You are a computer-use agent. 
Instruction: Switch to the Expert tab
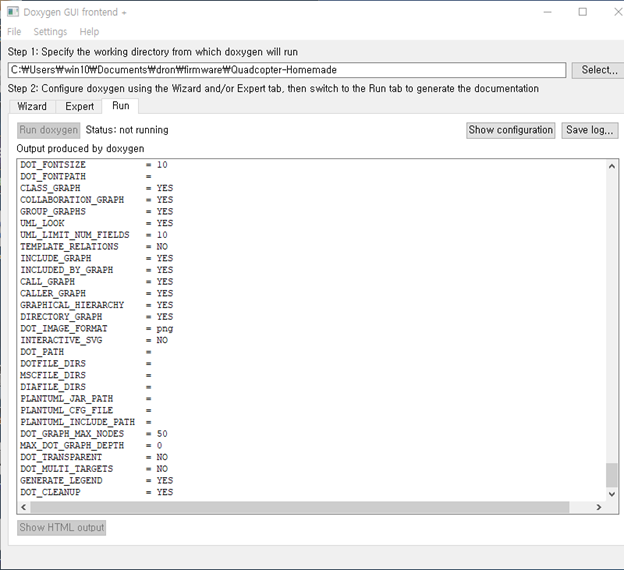80,106
